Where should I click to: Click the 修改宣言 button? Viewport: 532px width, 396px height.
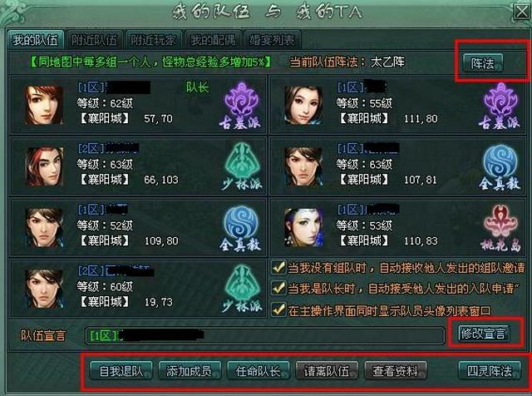point(483,334)
